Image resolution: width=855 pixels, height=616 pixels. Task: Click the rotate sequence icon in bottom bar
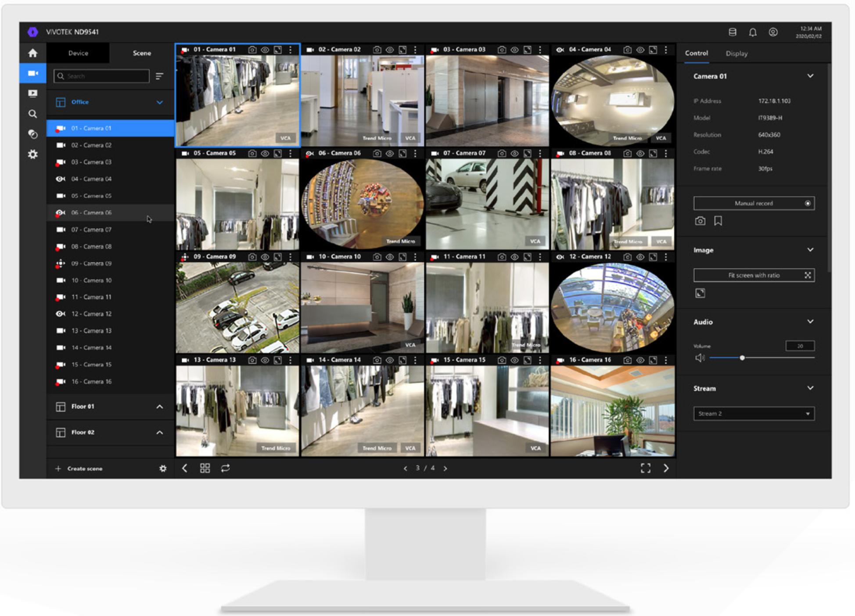(x=225, y=468)
